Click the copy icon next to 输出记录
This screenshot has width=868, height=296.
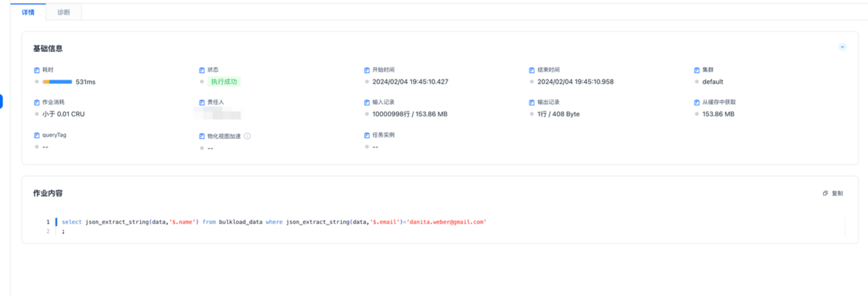click(x=532, y=102)
